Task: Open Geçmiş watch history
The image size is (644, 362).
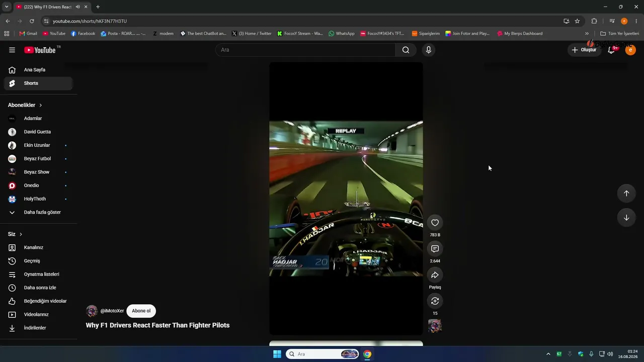Action: 38,261
